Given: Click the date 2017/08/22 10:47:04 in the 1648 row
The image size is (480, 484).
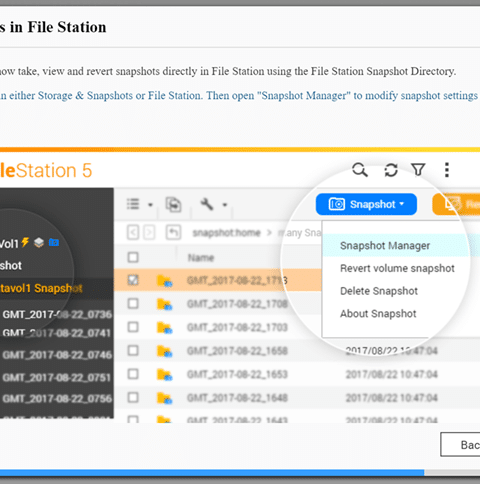Looking at the screenshot, I should tap(391, 398).
